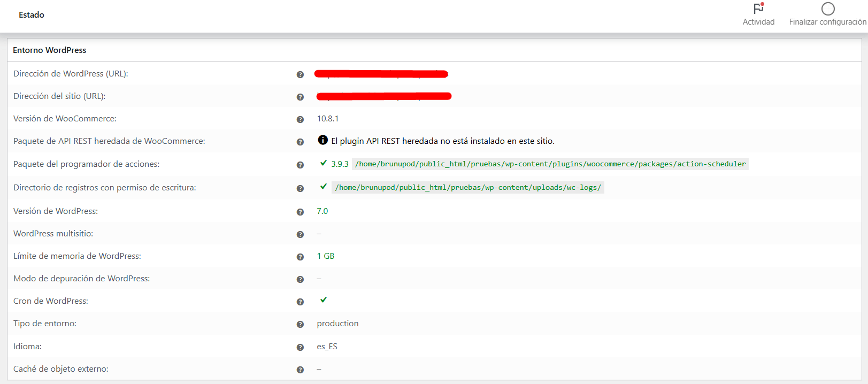Click help icon for Versión de WooCommerce

pyautogui.click(x=300, y=119)
